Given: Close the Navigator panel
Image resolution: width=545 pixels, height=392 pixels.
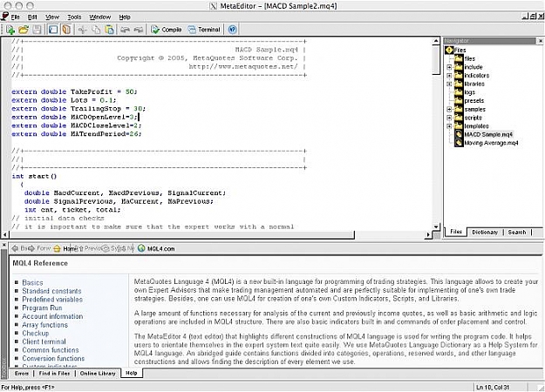Looking at the screenshot, I should tap(541, 41).
